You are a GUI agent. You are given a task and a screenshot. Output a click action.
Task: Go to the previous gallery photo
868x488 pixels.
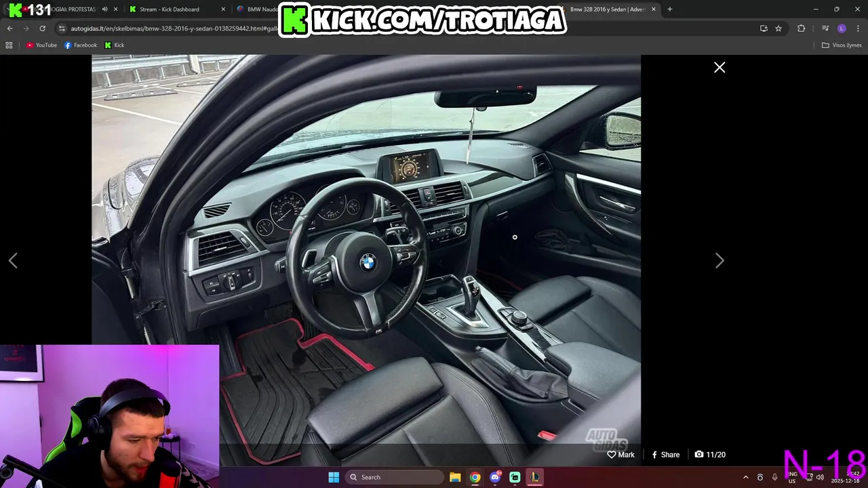tap(13, 260)
